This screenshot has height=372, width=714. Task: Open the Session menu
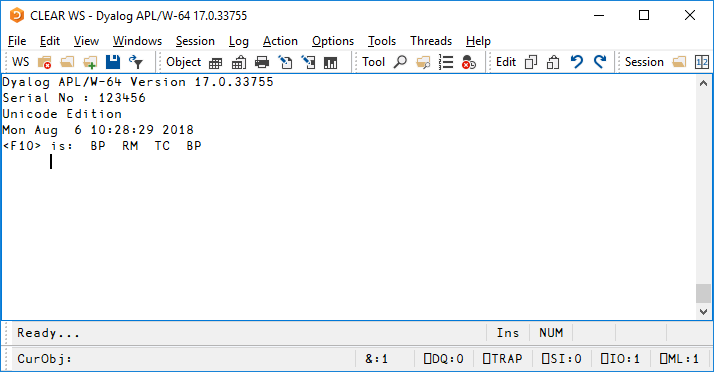pos(195,41)
